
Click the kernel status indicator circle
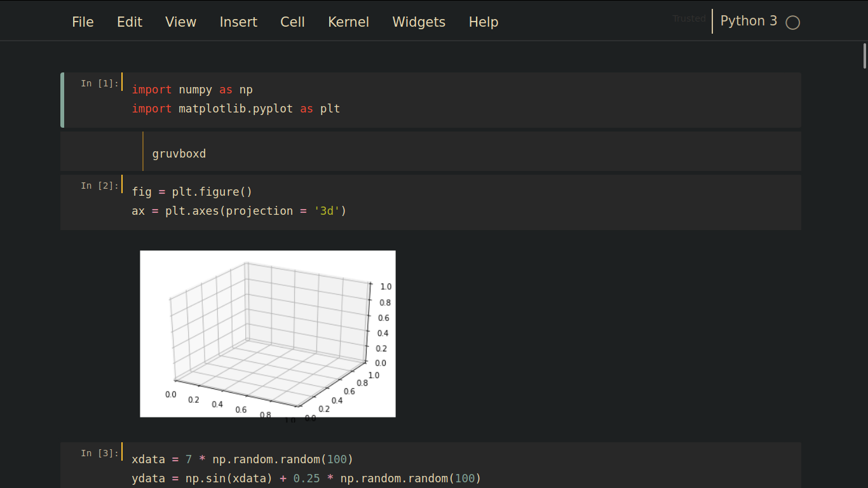tap(792, 22)
